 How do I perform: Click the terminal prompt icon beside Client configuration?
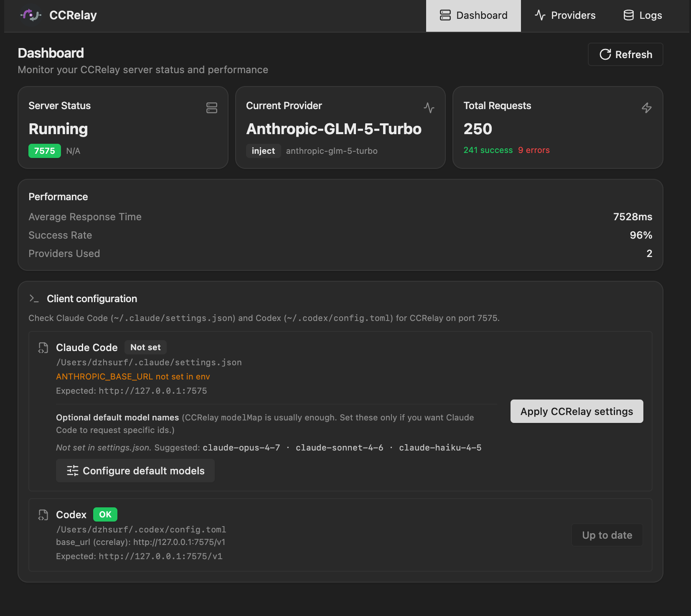(x=34, y=298)
